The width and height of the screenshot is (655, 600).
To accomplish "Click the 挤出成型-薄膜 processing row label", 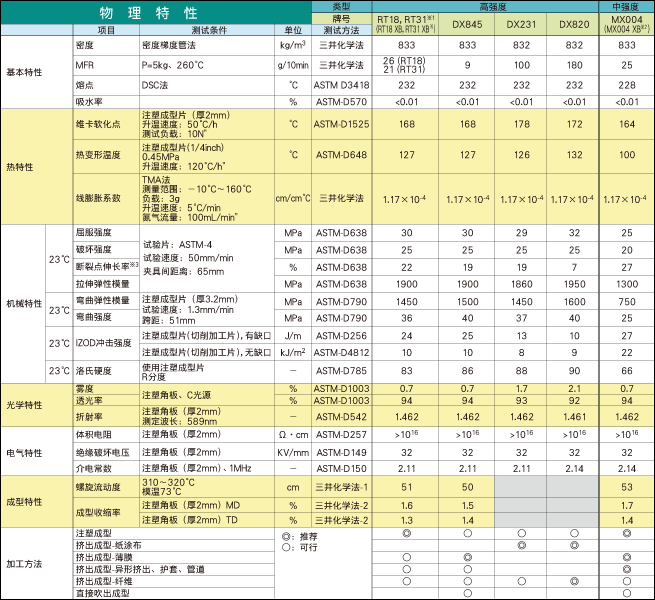I will click(x=104, y=557).
